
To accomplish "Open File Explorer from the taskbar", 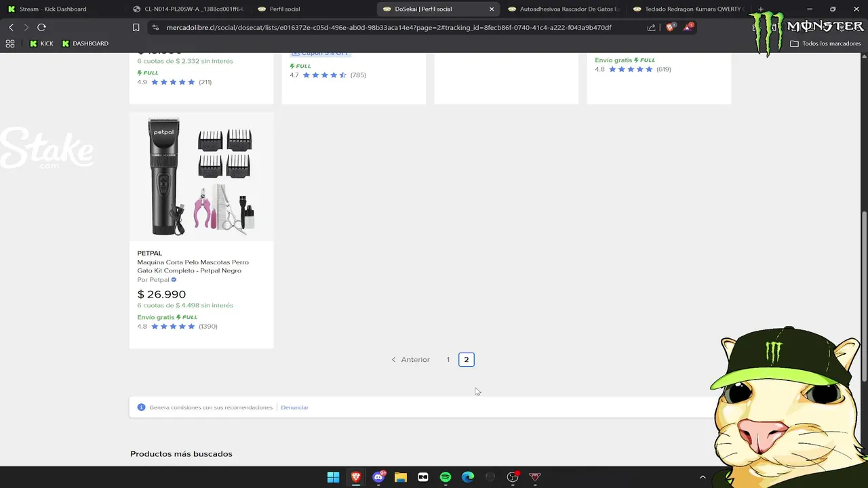I will (x=401, y=477).
